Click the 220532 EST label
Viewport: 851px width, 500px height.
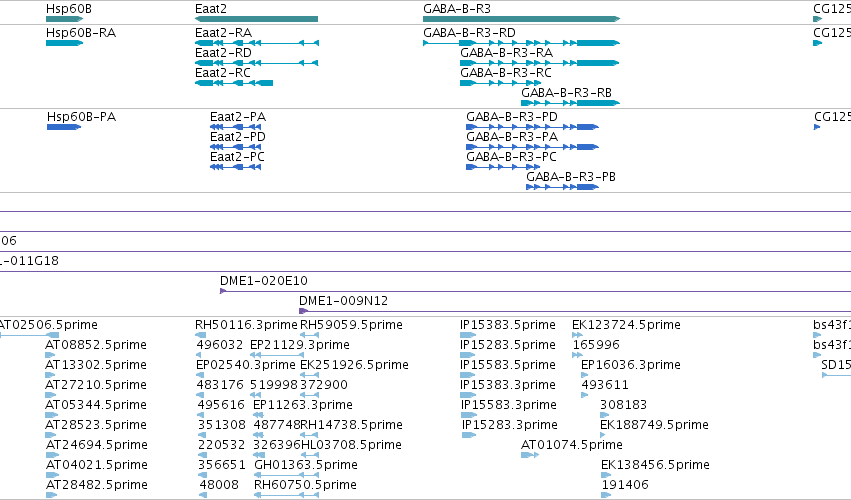pyautogui.click(x=221, y=445)
